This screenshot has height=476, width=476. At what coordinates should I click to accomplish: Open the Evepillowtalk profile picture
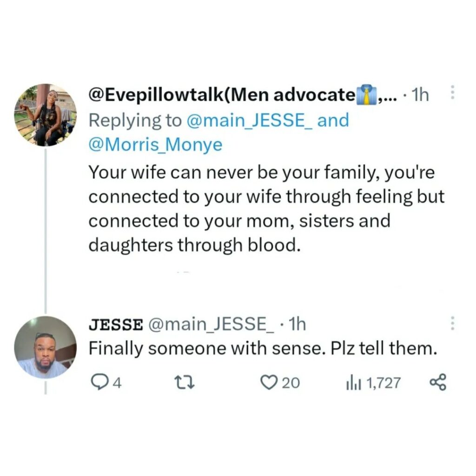(x=45, y=115)
